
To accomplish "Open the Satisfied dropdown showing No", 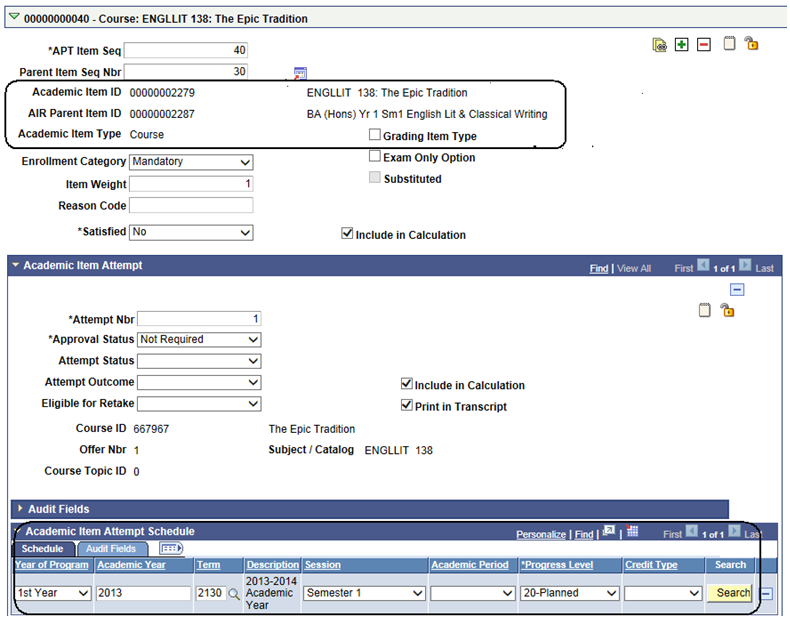I will [x=191, y=233].
